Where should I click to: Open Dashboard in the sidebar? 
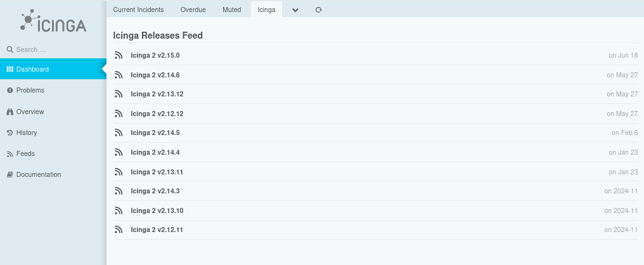click(53, 70)
